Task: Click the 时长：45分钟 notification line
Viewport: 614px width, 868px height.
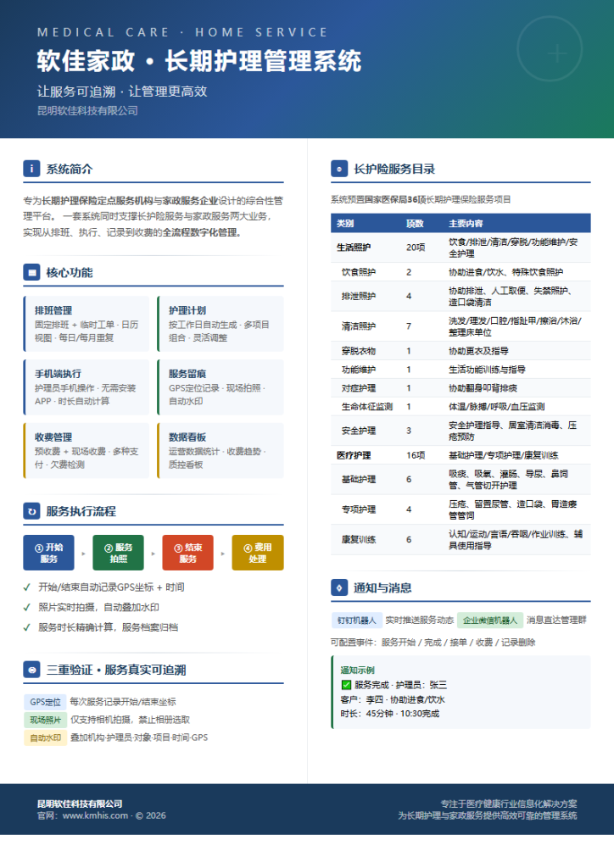Action: (x=390, y=714)
